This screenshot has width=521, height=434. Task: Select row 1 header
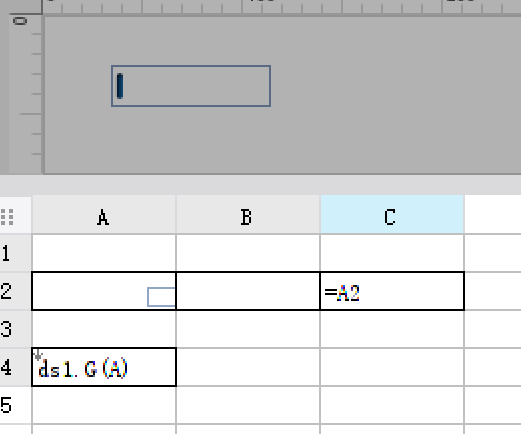(x=16, y=253)
